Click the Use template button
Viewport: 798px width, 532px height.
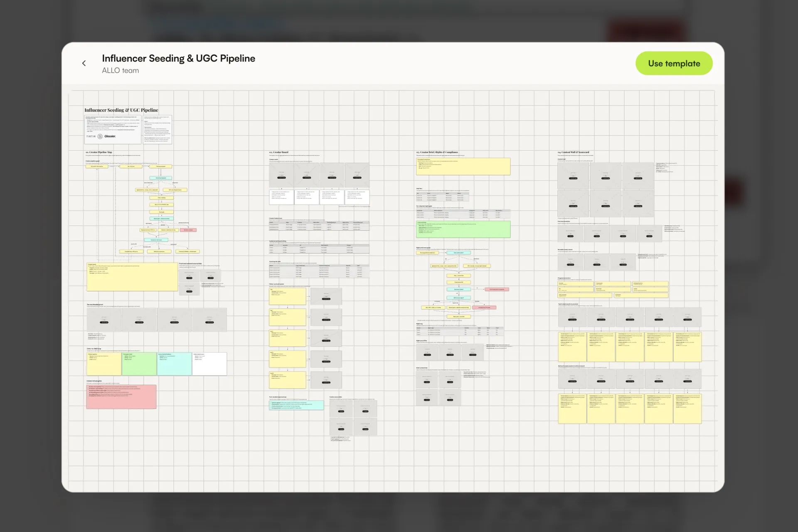coord(674,63)
